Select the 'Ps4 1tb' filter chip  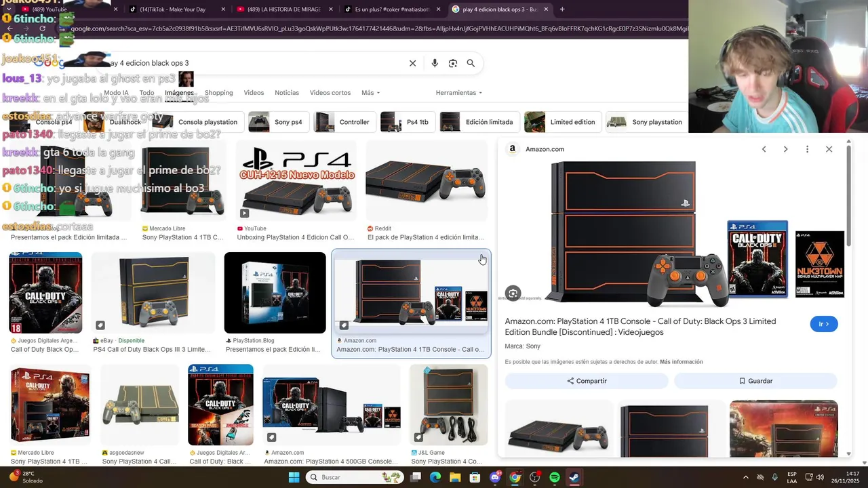pos(407,122)
